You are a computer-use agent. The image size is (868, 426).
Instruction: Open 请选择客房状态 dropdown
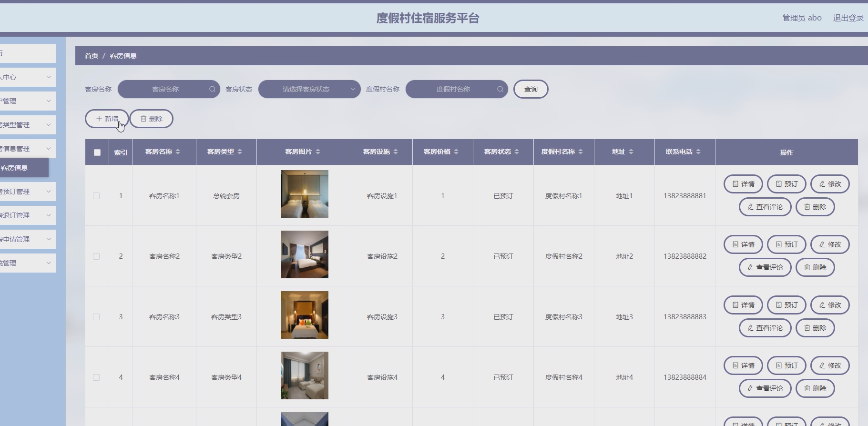click(309, 89)
